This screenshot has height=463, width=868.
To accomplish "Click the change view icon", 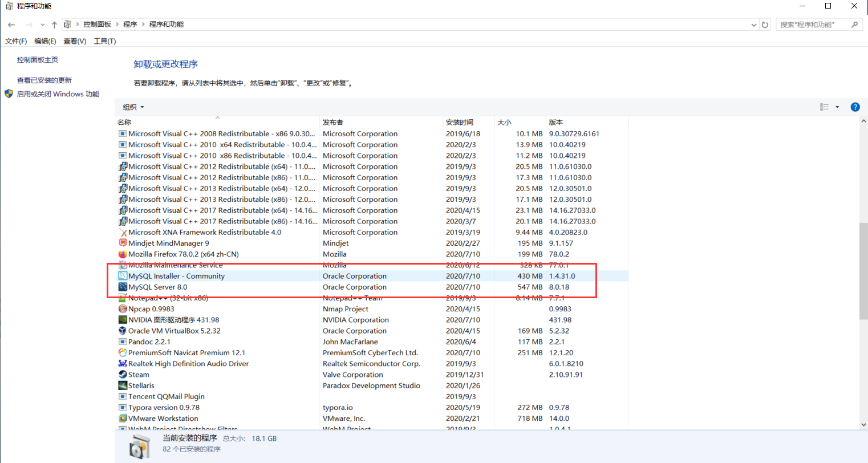I will (x=824, y=107).
